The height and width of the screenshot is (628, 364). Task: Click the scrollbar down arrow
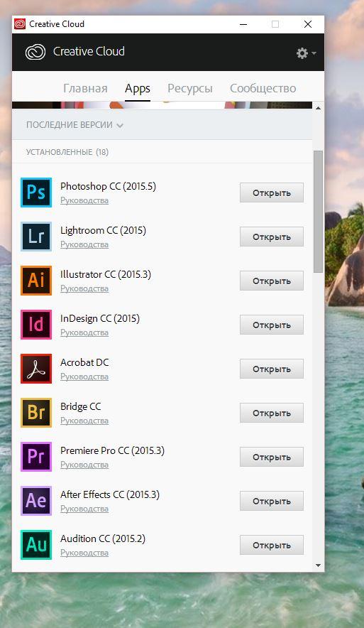pyautogui.click(x=318, y=565)
